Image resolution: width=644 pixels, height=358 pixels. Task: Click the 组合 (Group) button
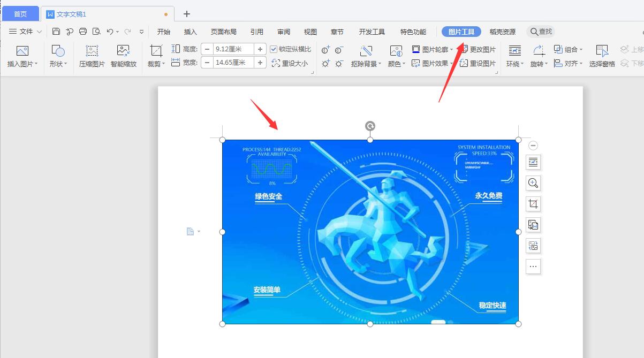[569, 49]
